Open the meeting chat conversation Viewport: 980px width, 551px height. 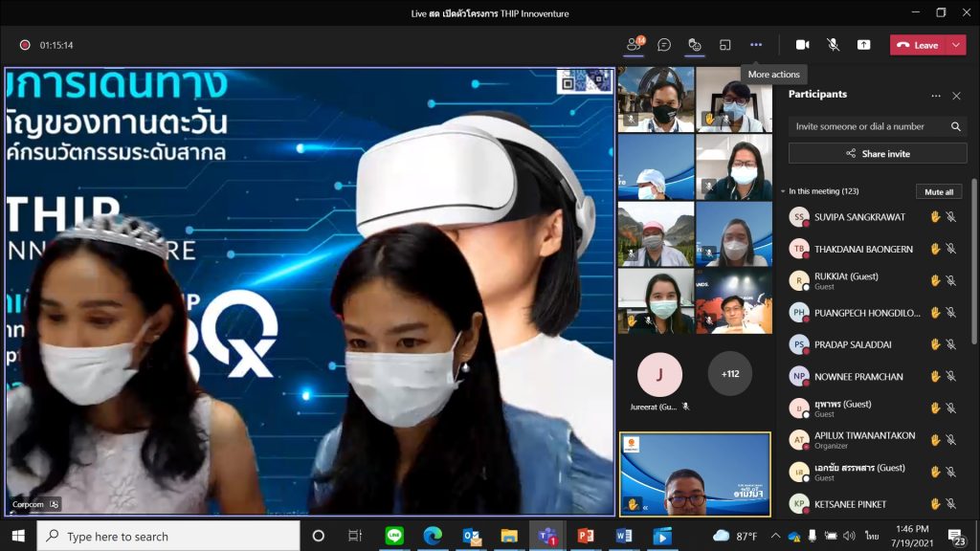[664, 45]
